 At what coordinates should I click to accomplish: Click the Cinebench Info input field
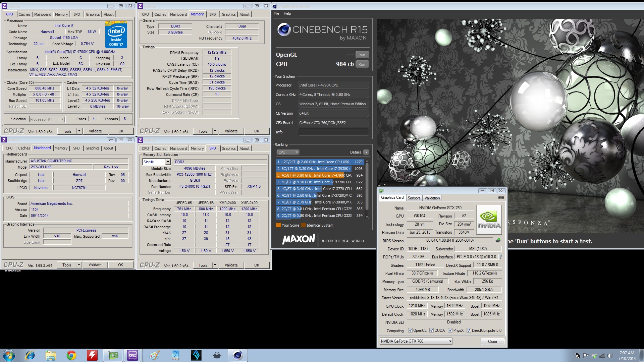click(x=333, y=132)
